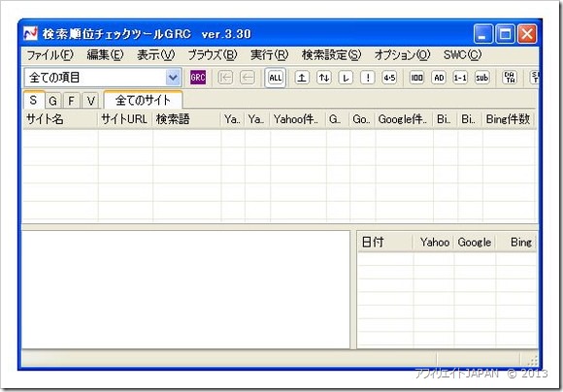
Task: Click the down-corner arrow filter icon
Action: point(346,78)
